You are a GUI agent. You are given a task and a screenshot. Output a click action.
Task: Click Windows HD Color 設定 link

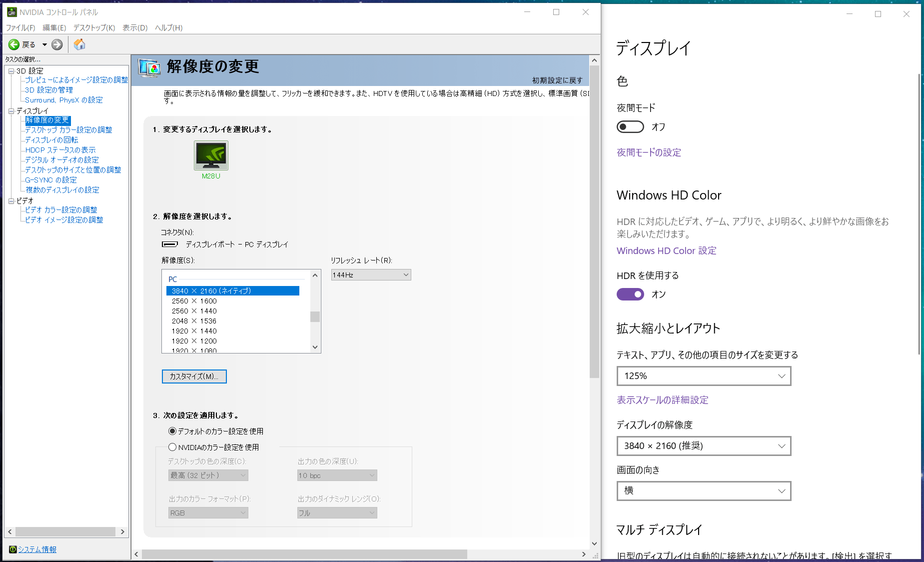667,251
